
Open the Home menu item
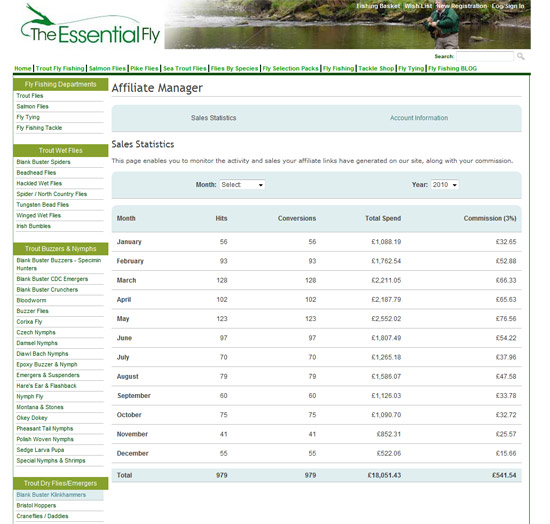(23, 68)
